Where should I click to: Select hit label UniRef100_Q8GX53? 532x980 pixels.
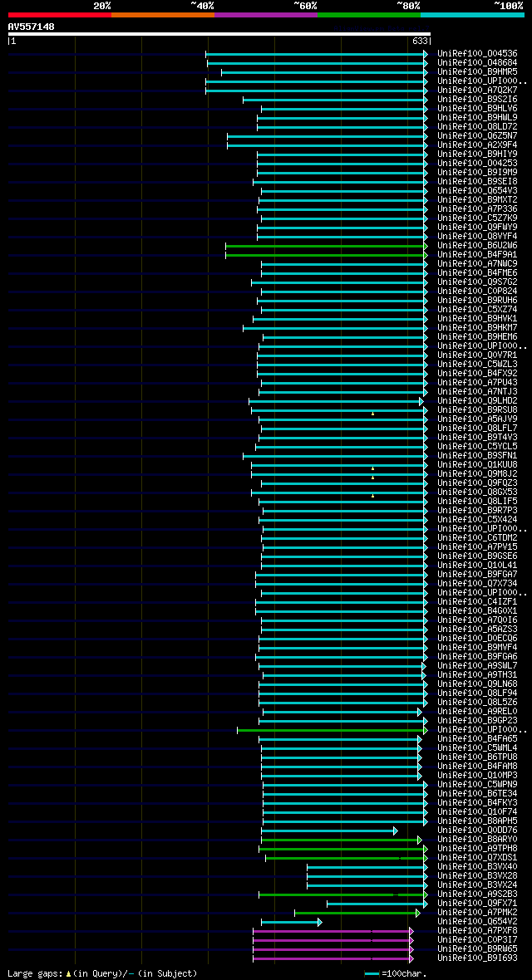[x=477, y=492]
